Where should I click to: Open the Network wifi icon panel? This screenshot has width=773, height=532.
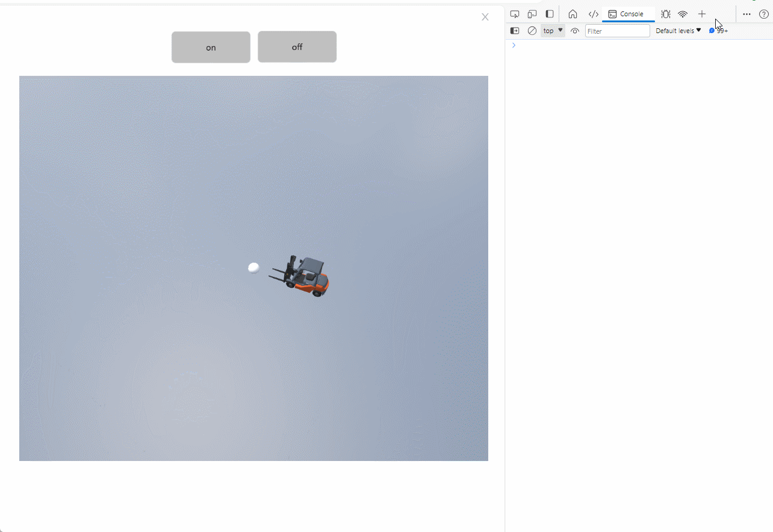[x=683, y=14]
